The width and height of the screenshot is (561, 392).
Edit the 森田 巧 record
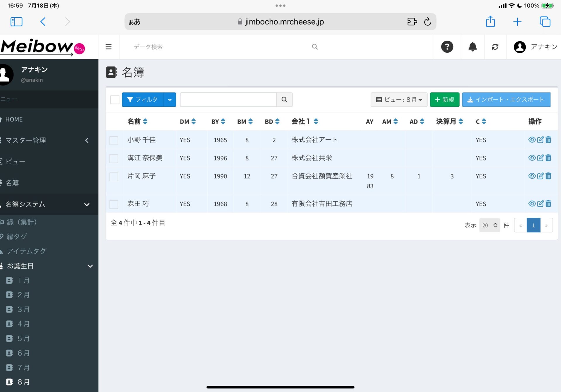[541, 204]
